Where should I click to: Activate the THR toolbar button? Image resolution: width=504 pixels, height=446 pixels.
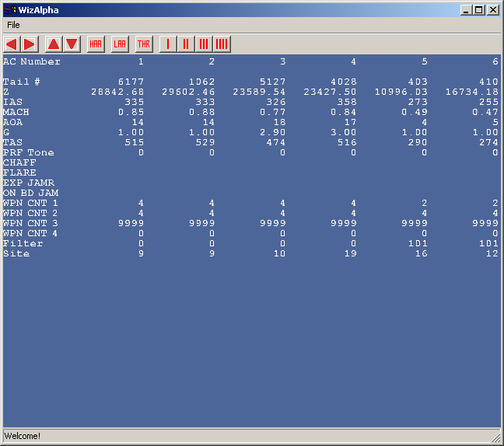pos(144,44)
